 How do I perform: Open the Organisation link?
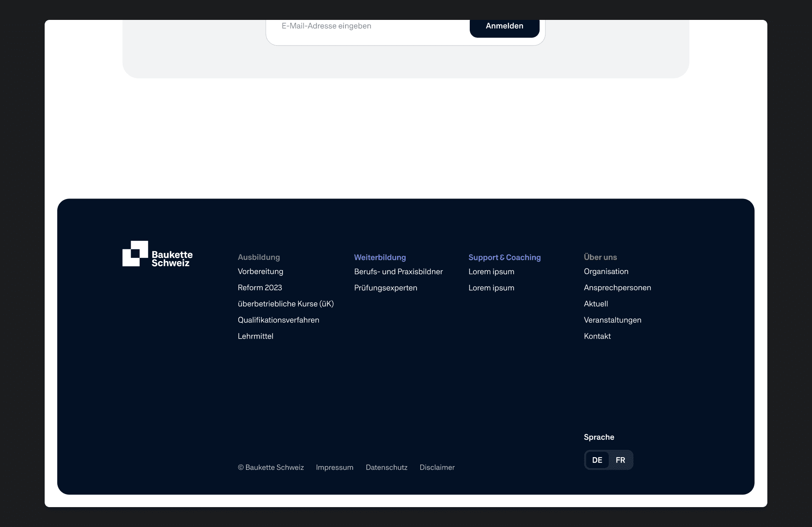point(606,271)
